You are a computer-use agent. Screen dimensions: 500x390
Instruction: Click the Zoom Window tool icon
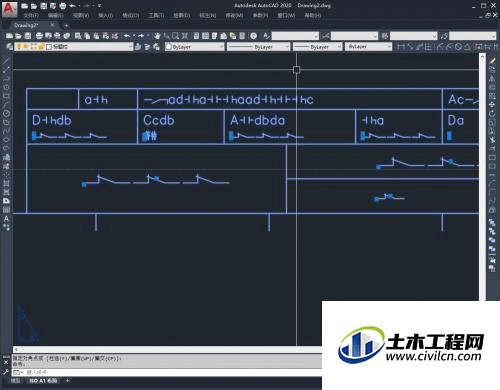tap(176, 36)
